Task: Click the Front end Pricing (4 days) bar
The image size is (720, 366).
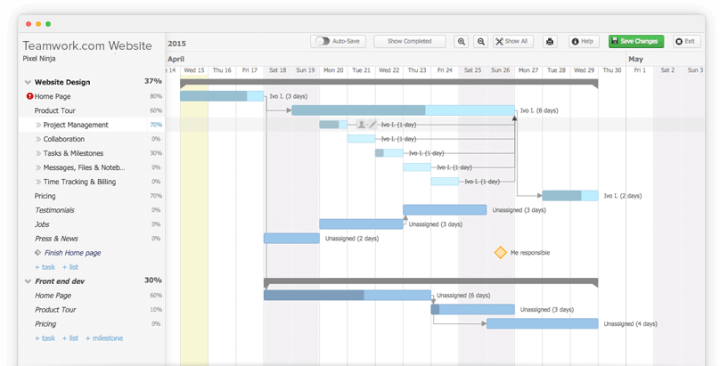Action: click(542, 324)
